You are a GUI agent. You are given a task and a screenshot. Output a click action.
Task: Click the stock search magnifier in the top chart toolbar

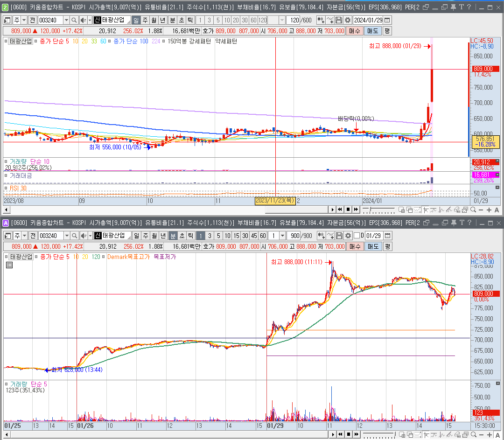click(x=74, y=20)
